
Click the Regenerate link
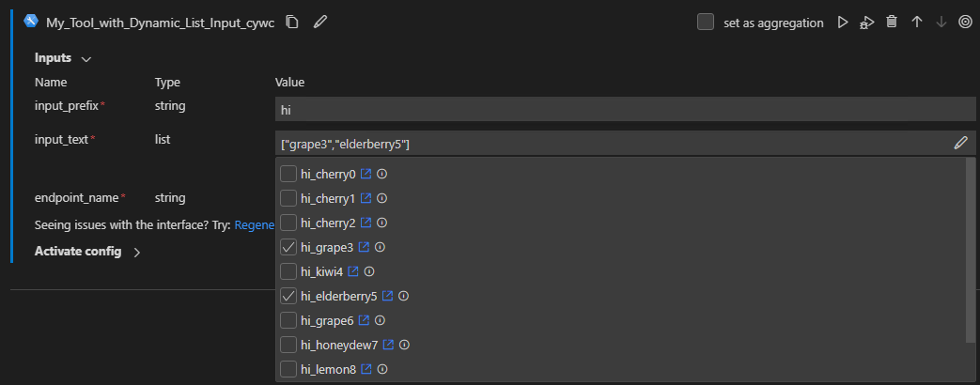coord(254,225)
